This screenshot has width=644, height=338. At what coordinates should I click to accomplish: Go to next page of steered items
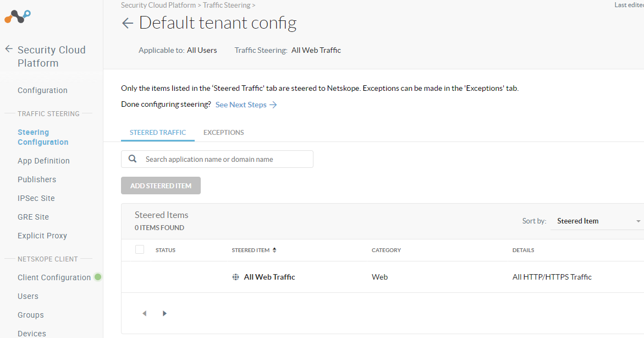click(x=164, y=313)
